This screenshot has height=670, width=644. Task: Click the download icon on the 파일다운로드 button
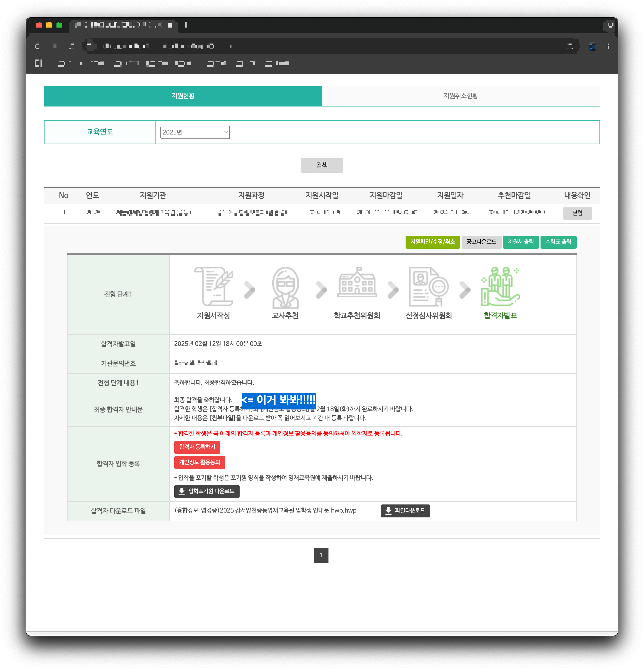(388, 511)
